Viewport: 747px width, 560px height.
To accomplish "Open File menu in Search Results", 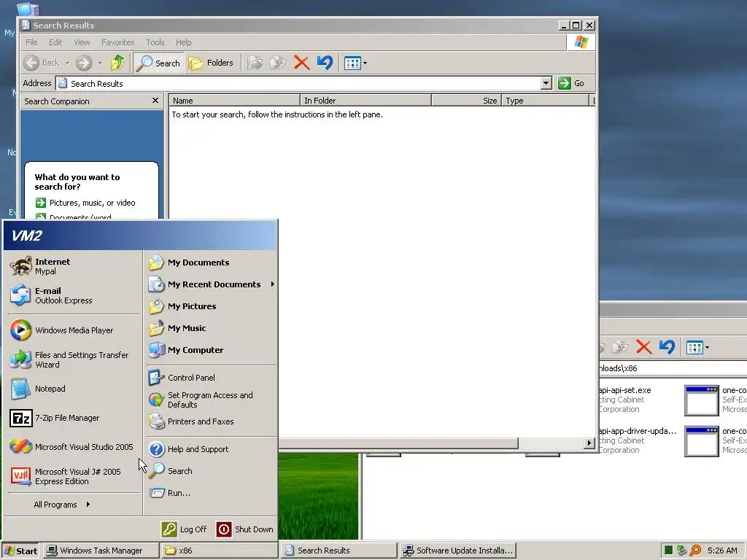I will click(x=31, y=42).
